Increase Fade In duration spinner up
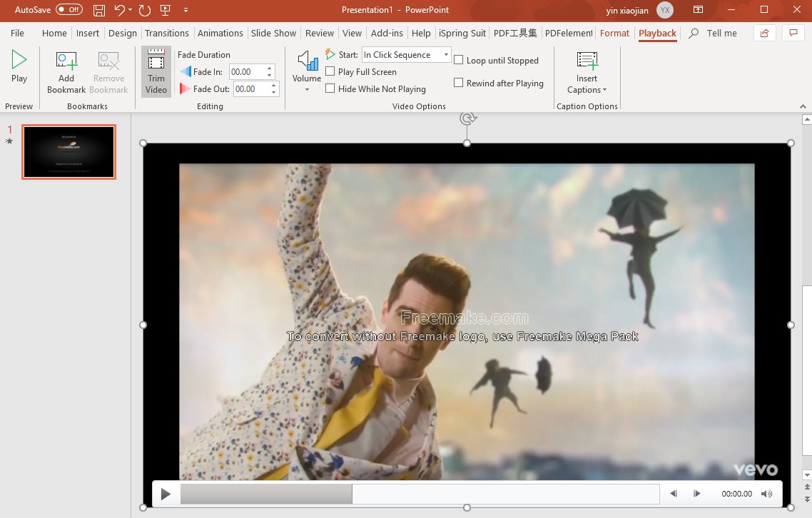 tap(269, 68)
